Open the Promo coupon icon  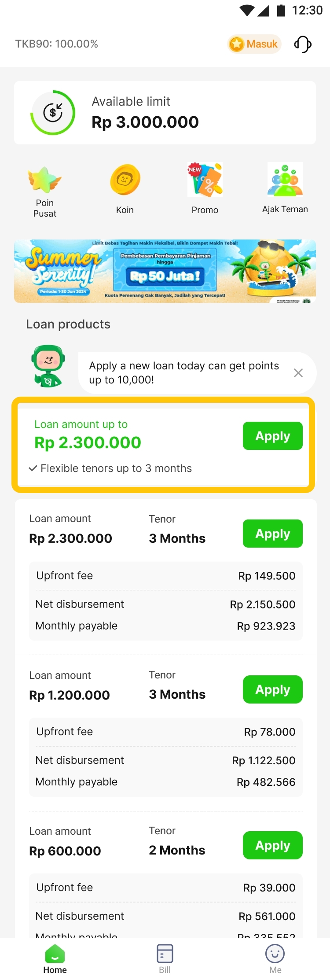point(205,180)
